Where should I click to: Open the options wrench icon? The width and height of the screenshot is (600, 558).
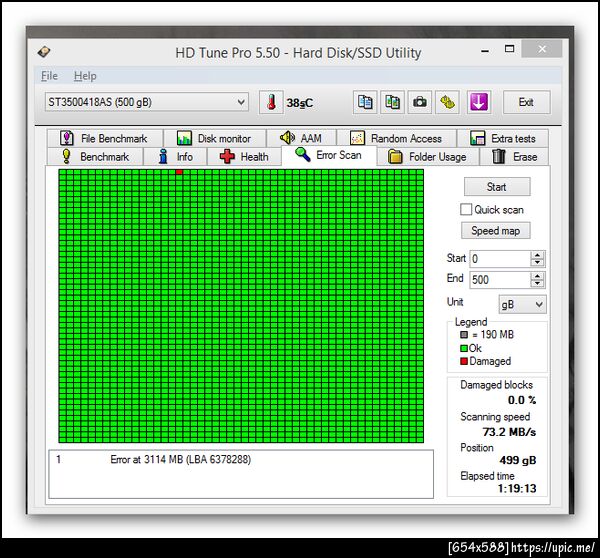[x=447, y=102]
